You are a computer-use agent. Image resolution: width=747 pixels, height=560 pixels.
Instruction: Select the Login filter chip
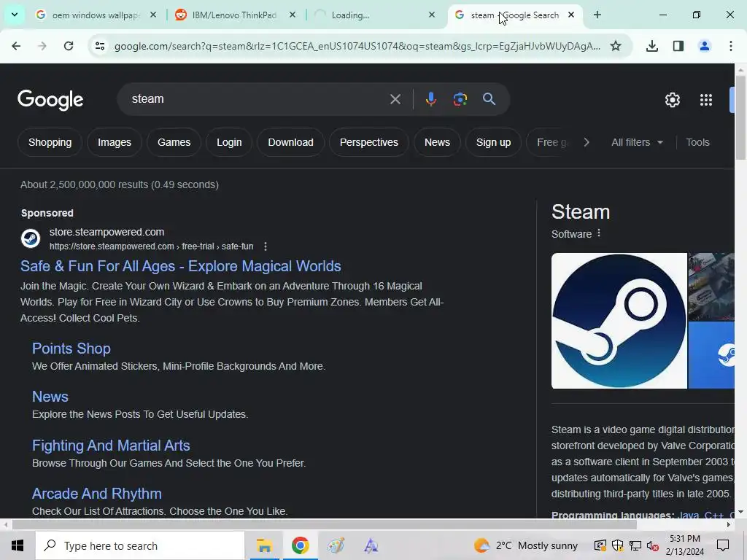click(x=229, y=142)
